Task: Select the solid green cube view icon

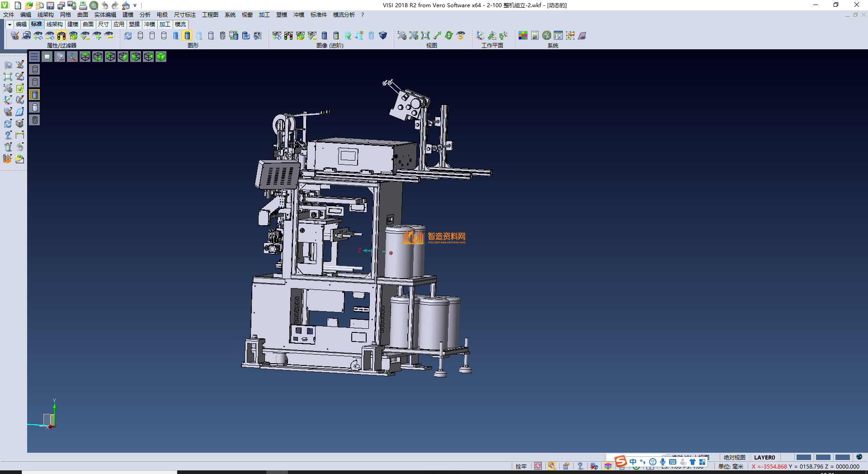Action: (x=161, y=57)
